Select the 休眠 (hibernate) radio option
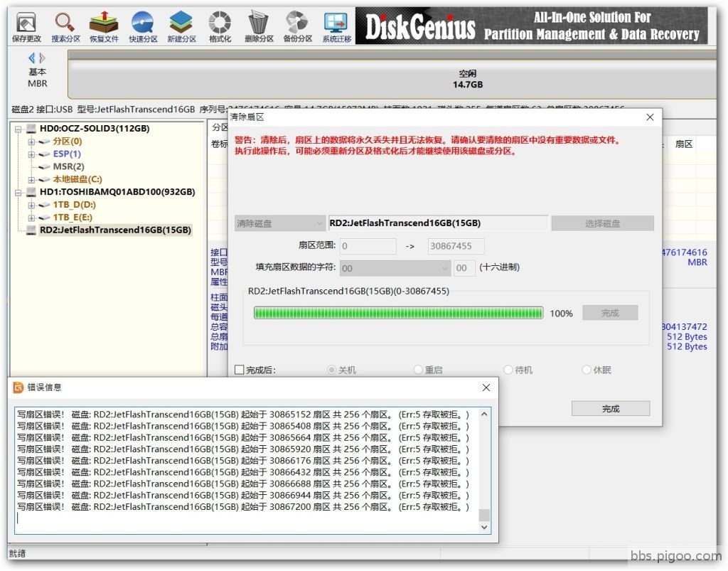This screenshot has width=728, height=571. pyautogui.click(x=587, y=370)
